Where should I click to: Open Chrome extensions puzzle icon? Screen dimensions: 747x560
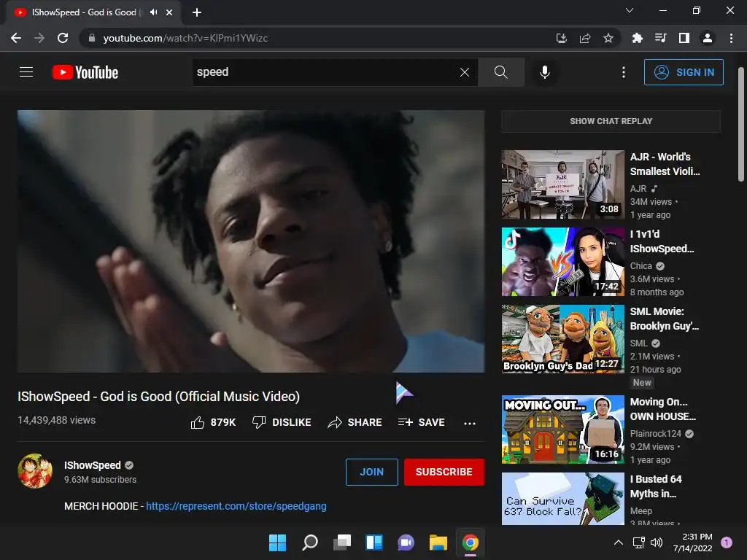pos(637,38)
